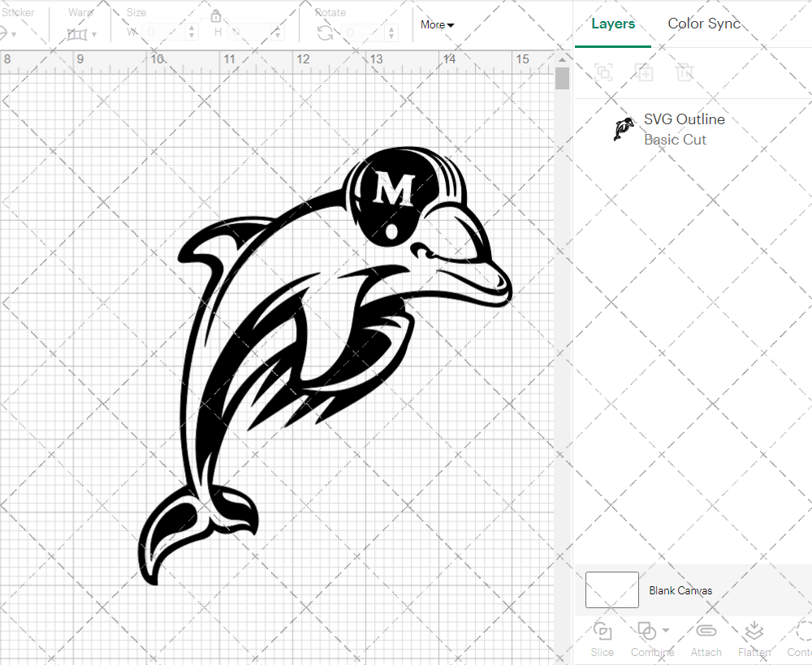Click the Combine tool
The height and width of the screenshot is (665, 812).
[651, 640]
